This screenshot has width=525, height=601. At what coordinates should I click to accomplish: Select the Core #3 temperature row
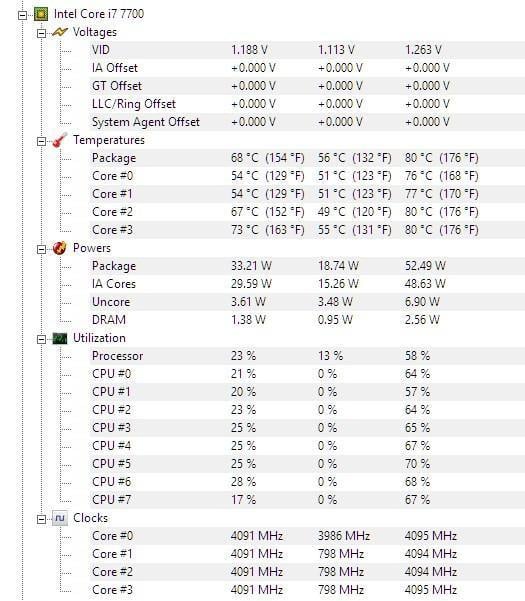tap(307, 230)
